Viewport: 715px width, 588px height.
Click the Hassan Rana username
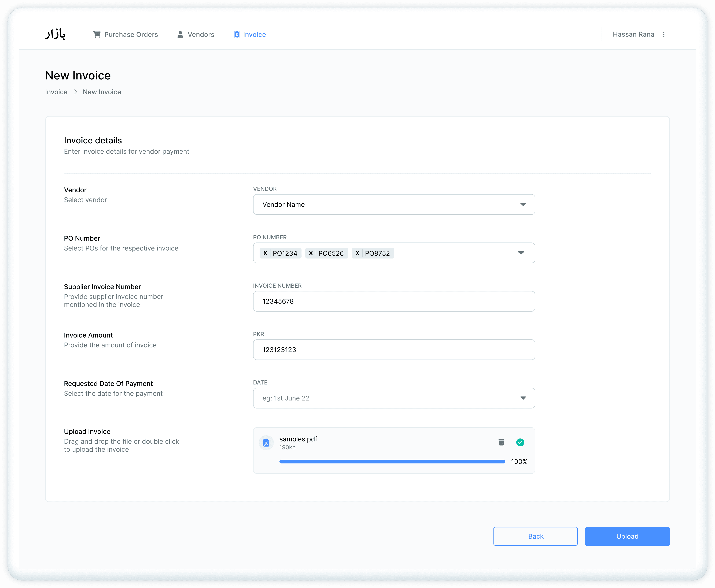[633, 34]
